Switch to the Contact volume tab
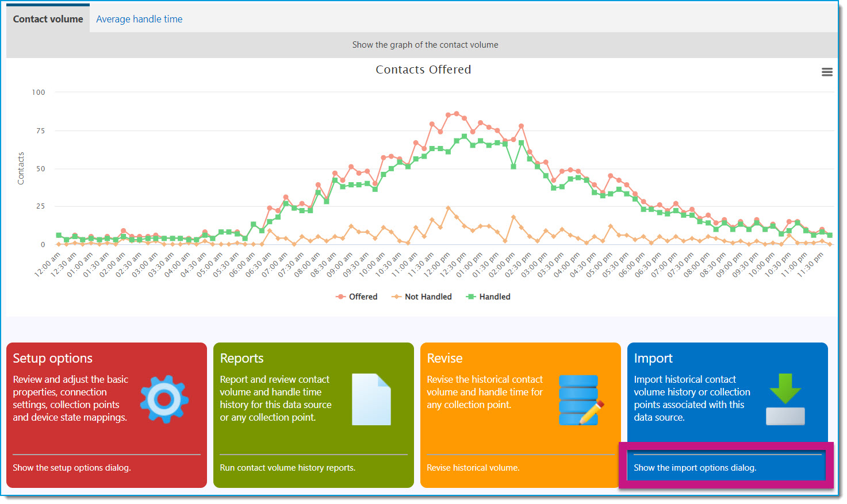 (48, 19)
